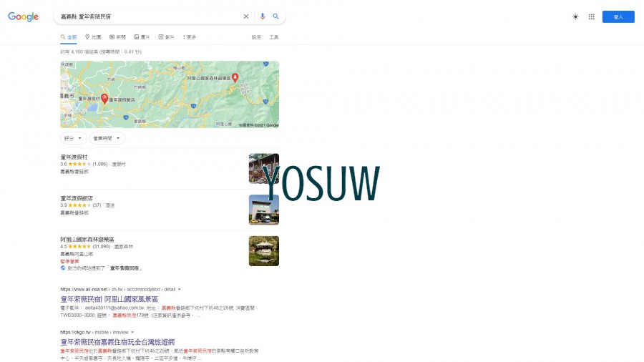Click the Google logo
The image size is (644, 362).
coord(24,17)
